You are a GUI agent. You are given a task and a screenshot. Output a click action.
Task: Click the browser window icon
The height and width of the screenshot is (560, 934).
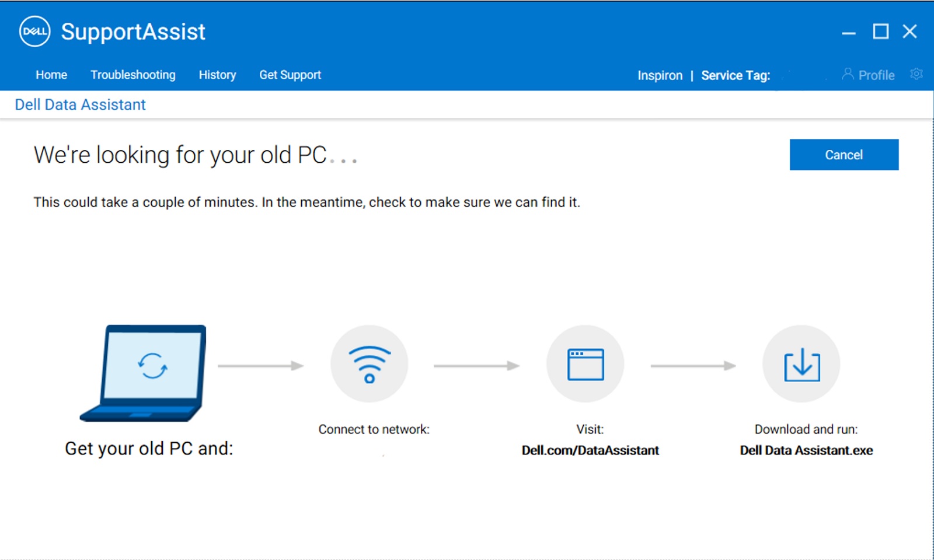tap(586, 364)
